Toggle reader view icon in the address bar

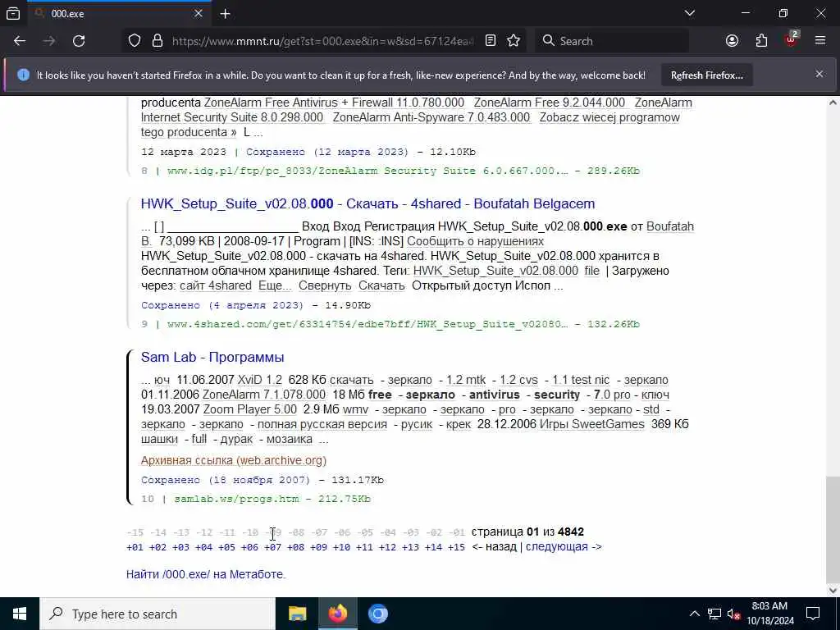coord(491,41)
